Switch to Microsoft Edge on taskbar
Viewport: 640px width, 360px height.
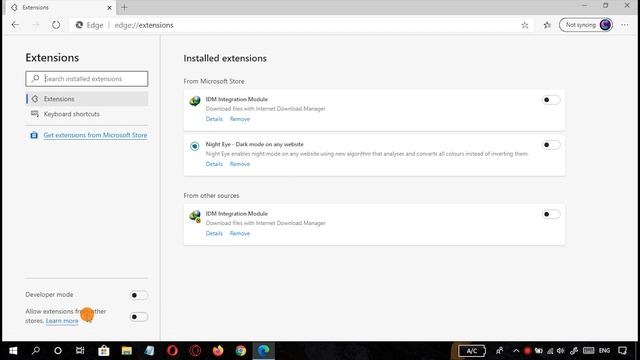coord(264,351)
